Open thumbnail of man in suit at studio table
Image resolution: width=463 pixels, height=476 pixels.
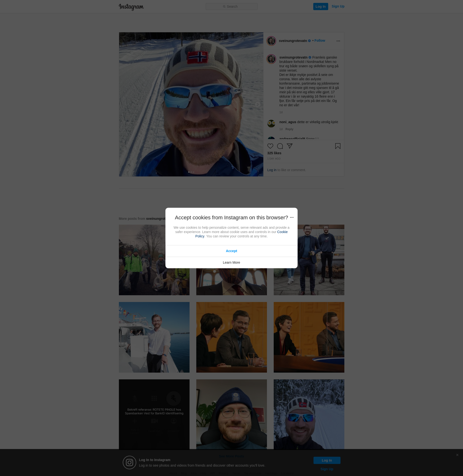point(231,337)
